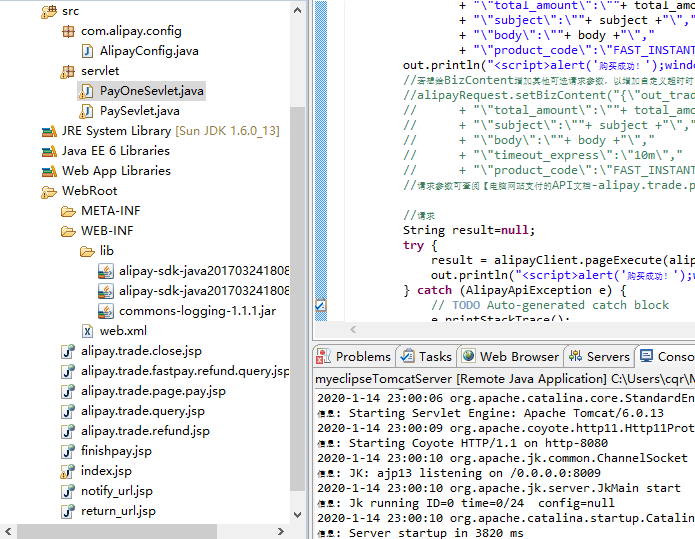Click the 'String result=null;' line
Screen dimensions: 695x539
469,230
